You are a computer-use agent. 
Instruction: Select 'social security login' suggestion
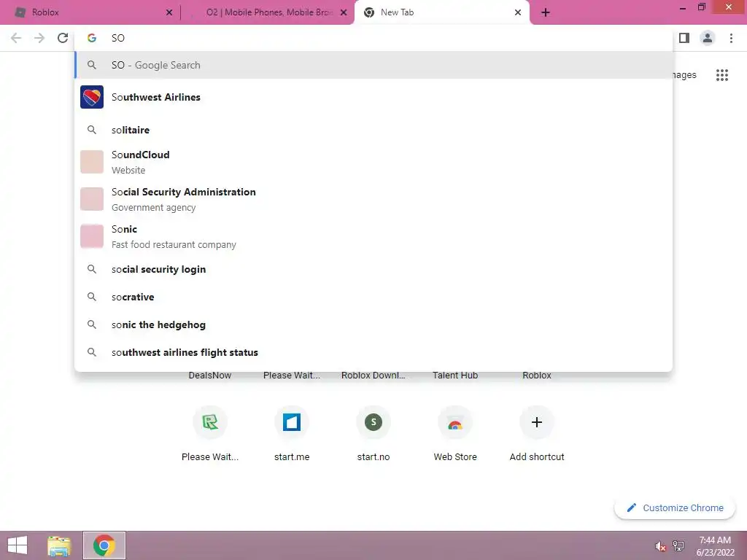pyautogui.click(x=373, y=270)
